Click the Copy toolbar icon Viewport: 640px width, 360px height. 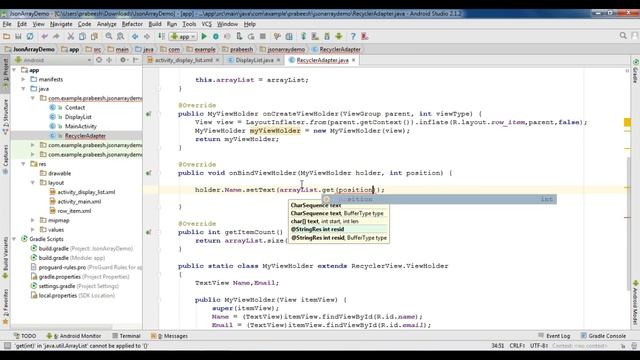tap(82, 36)
